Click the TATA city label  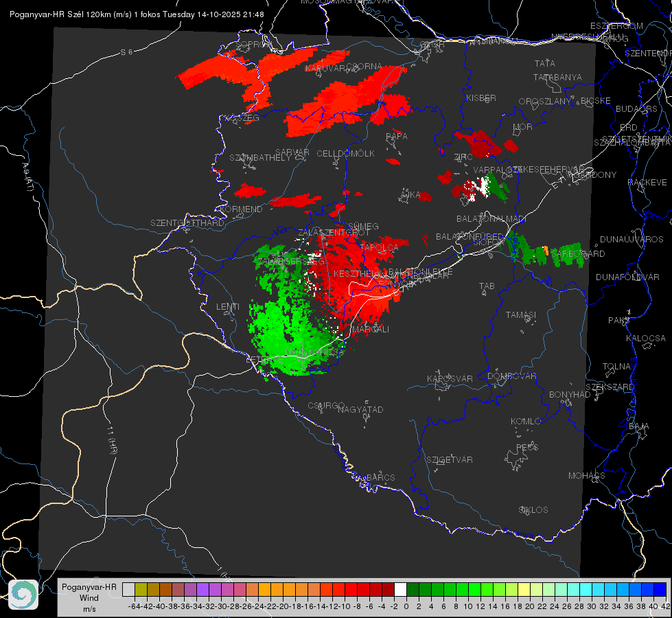click(x=545, y=63)
